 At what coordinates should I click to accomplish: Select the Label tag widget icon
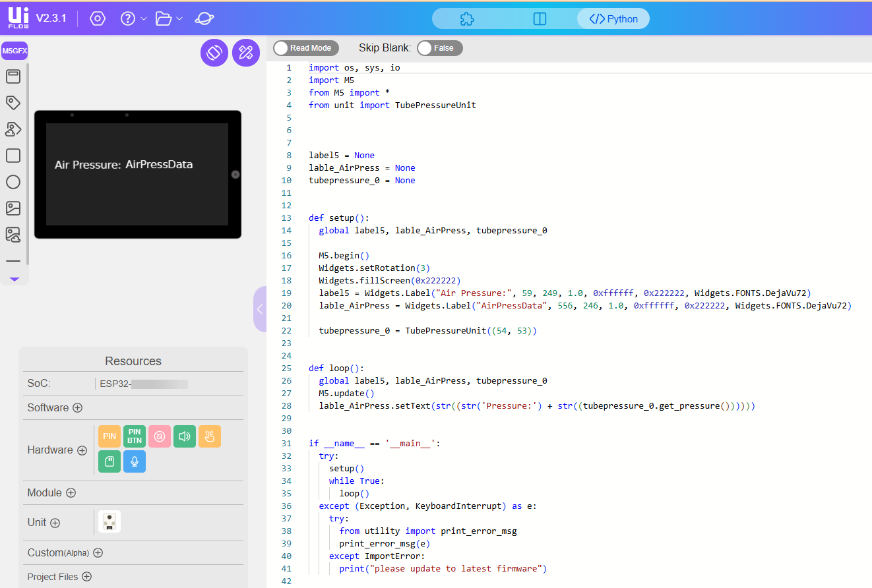click(x=13, y=103)
